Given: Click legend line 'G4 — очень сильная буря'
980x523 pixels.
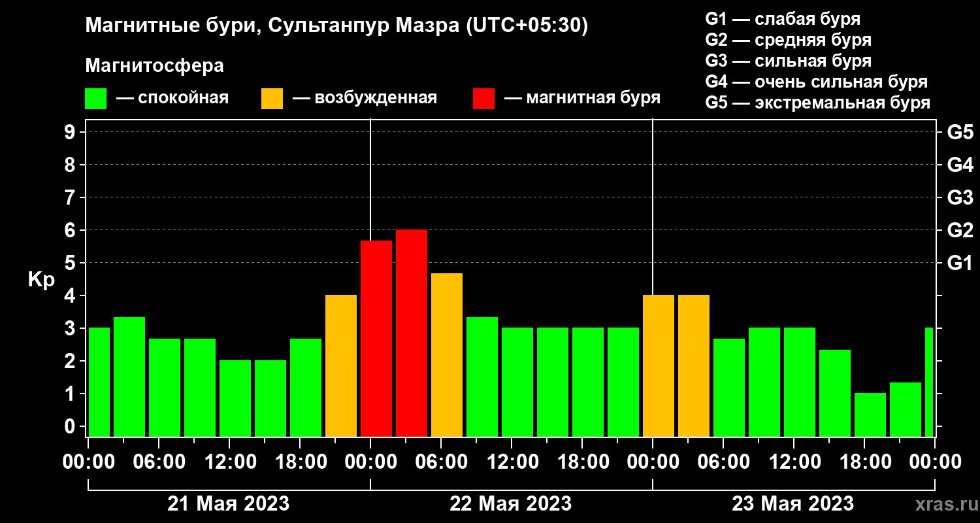Looking at the screenshot, I should pos(817,82).
